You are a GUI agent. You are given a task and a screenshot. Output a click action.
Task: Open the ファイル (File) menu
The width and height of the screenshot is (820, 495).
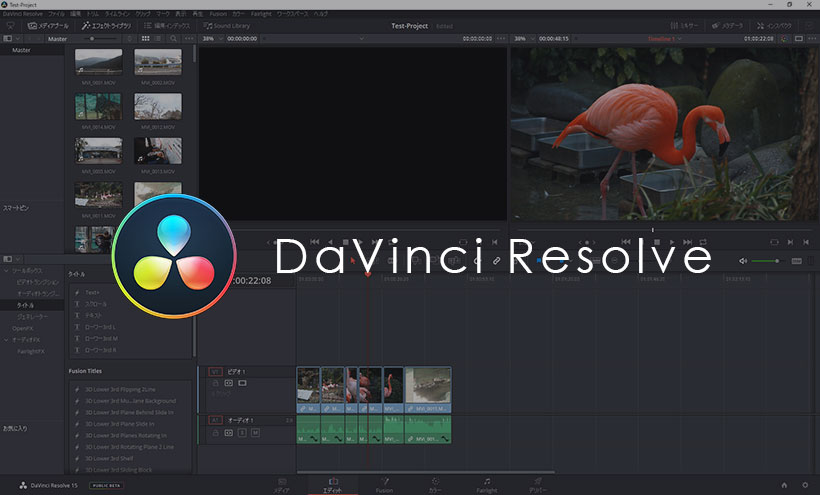[x=56, y=14]
